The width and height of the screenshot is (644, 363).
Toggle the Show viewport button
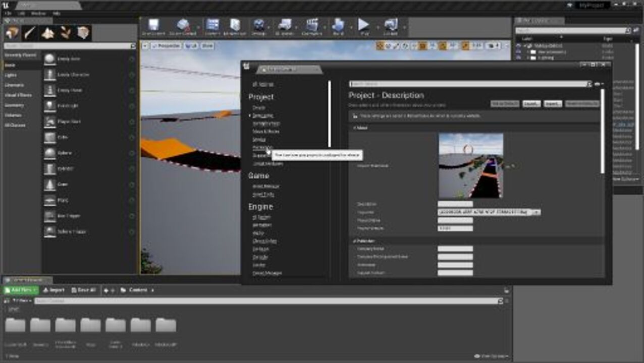point(207,45)
